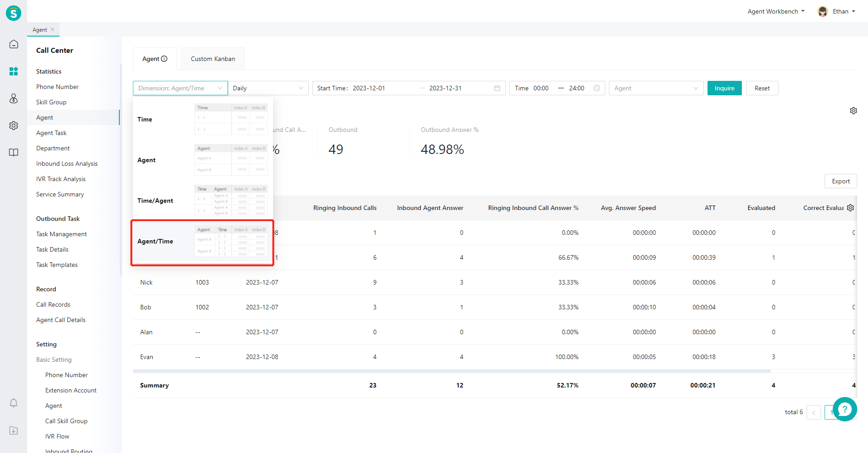Screen dimensions: 868x453
Task: Click the 00:00 start time field
Action: coord(541,88)
